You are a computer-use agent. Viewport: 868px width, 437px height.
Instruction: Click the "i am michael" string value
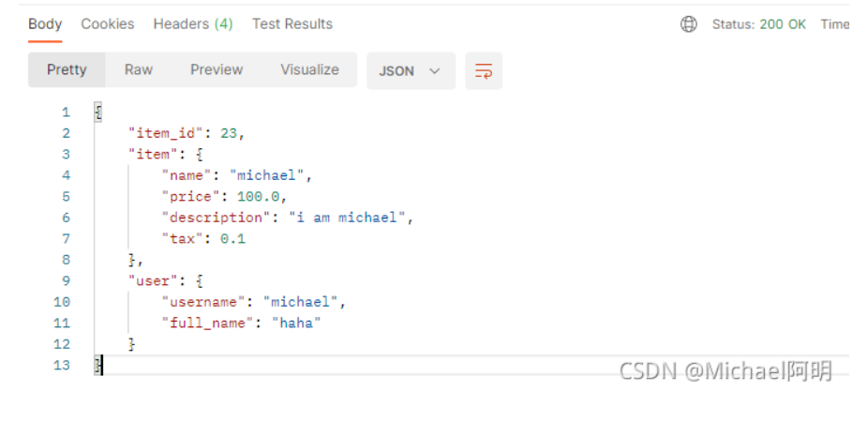347,218
